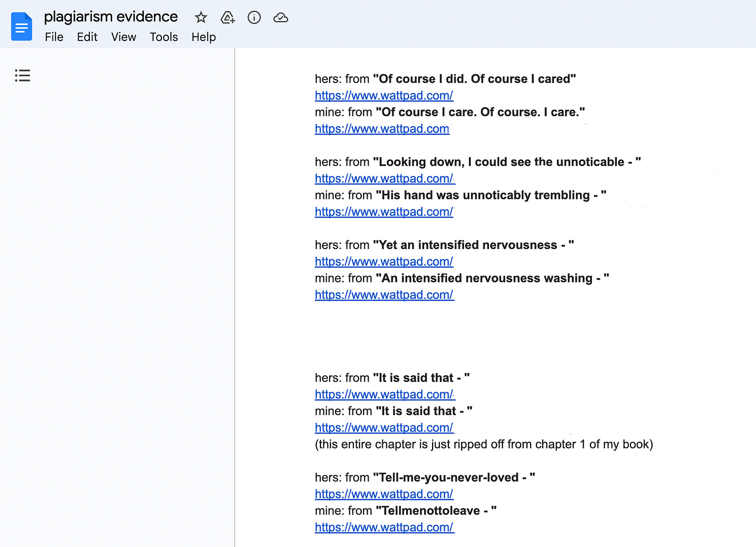The image size is (756, 547).
Task: Open the File menu
Action: (54, 37)
